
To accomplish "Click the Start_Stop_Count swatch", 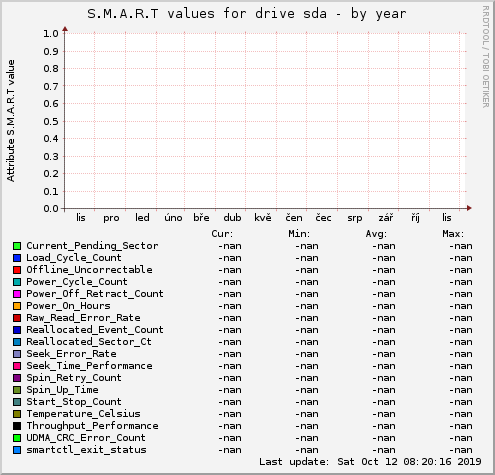I will (17, 402).
